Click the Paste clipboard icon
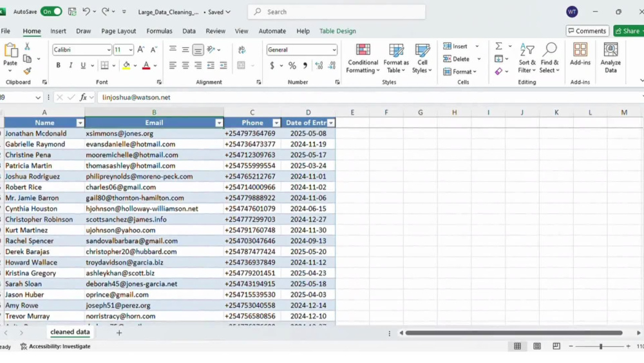This screenshot has width=644, height=363. (x=10, y=51)
